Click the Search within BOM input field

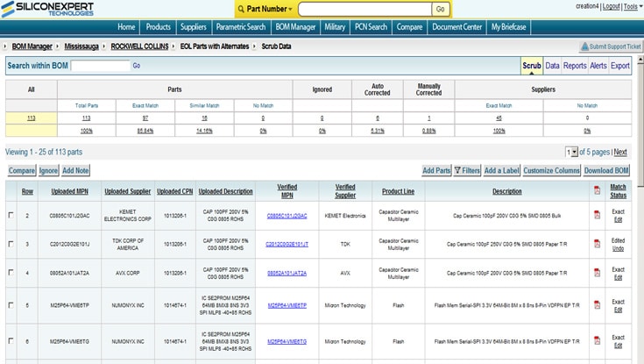100,66
